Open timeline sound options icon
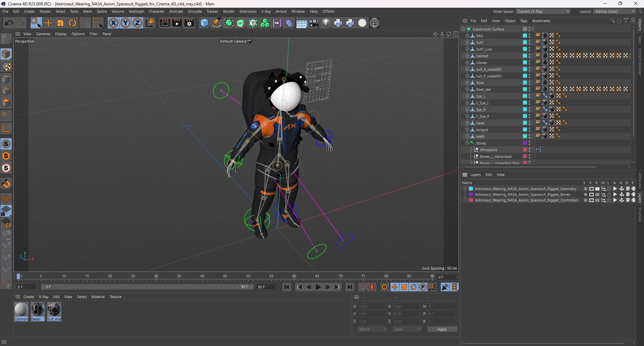Screen dimensions: 644x346 pyautogui.click(x=445, y=287)
